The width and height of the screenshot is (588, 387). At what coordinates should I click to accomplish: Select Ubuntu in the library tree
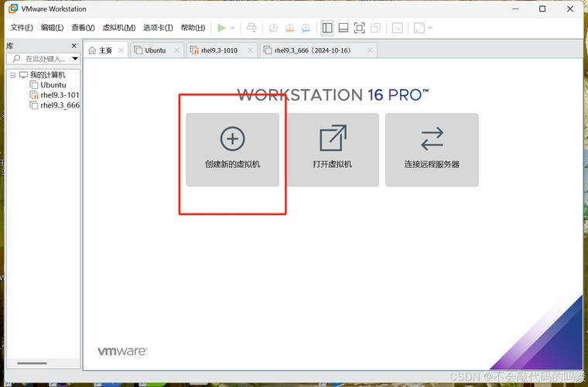(53, 85)
